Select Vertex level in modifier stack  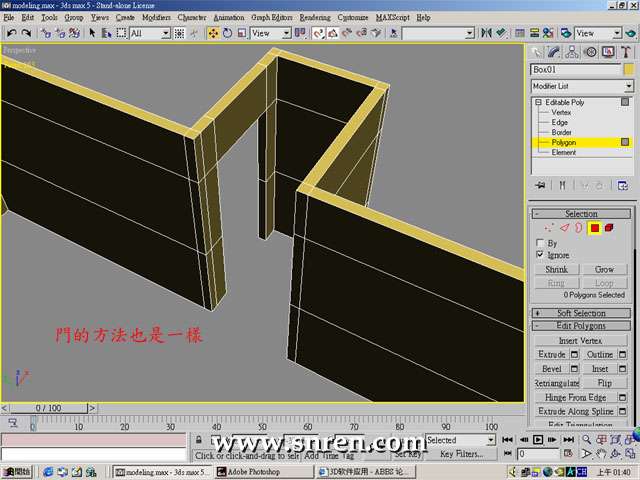[561, 112]
